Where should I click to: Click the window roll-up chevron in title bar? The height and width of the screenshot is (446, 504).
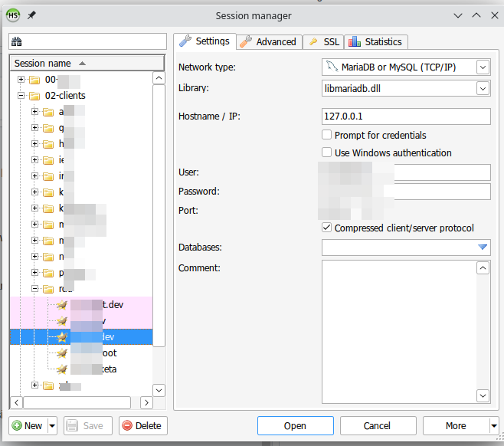click(476, 15)
